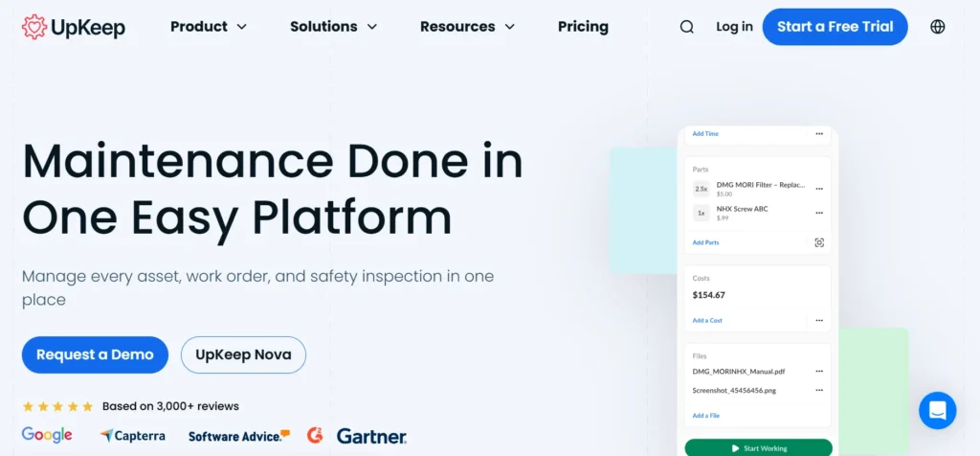Open options for DMG_MORINHX_Manual.pdf file
This screenshot has height=456, width=980.
pyautogui.click(x=819, y=371)
